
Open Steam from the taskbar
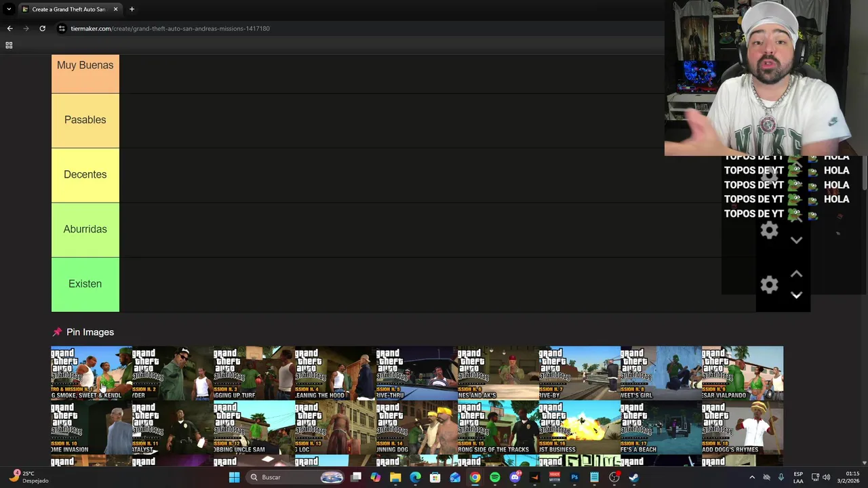tap(634, 477)
